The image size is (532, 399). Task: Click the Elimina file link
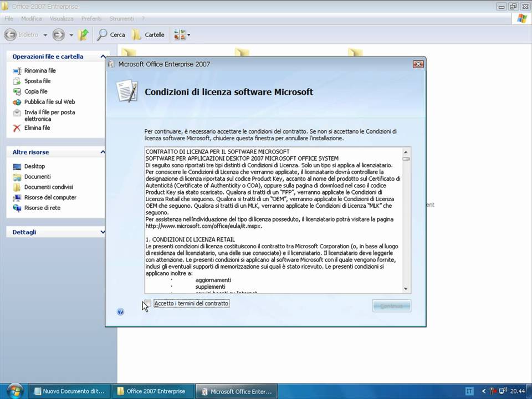[x=37, y=128]
